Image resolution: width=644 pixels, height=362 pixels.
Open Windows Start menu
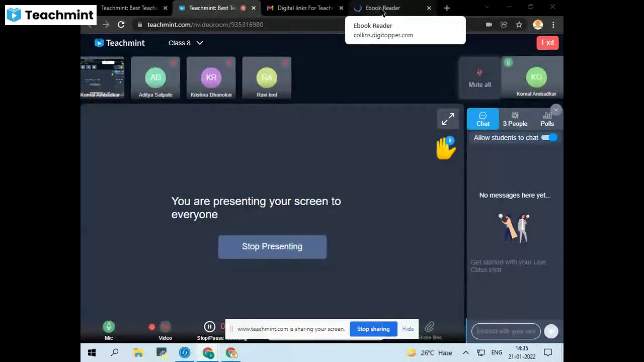92,353
